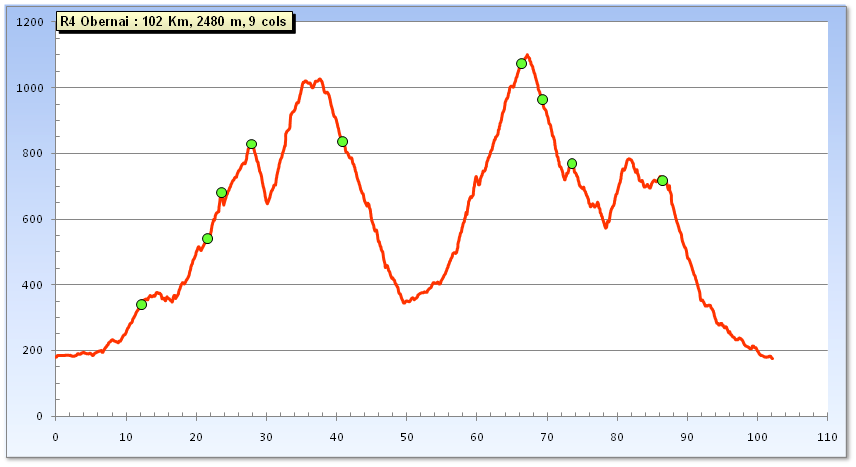Click the 70 distance axis label
The width and height of the screenshot is (856, 467).
click(547, 437)
